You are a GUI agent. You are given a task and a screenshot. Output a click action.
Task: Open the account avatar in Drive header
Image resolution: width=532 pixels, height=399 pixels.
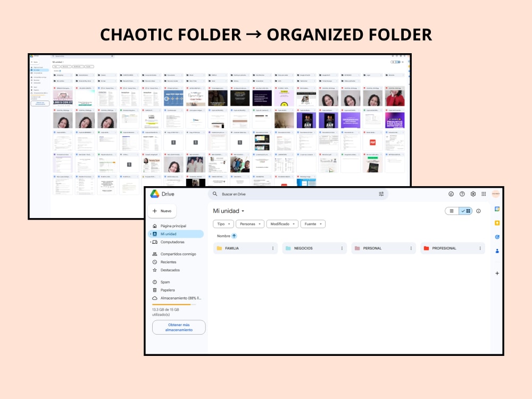pos(496,194)
